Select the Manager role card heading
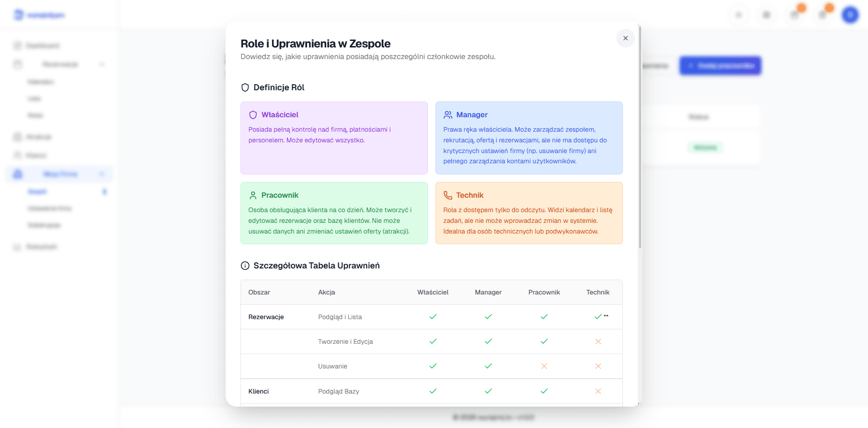This screenshot has width=868, height=428. point(472,115)
